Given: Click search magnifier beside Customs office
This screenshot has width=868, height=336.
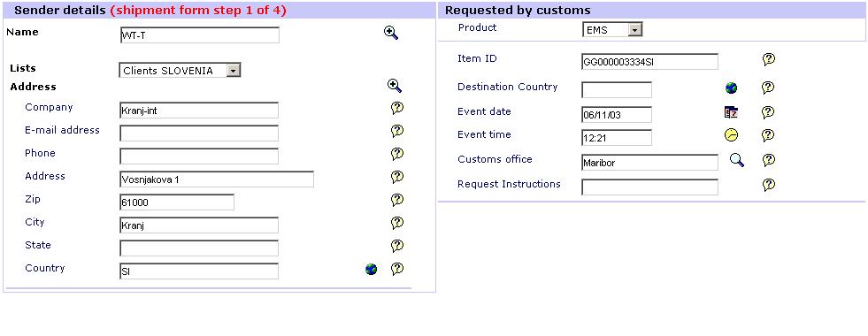Looking at the screenshot, I should 737,160.
